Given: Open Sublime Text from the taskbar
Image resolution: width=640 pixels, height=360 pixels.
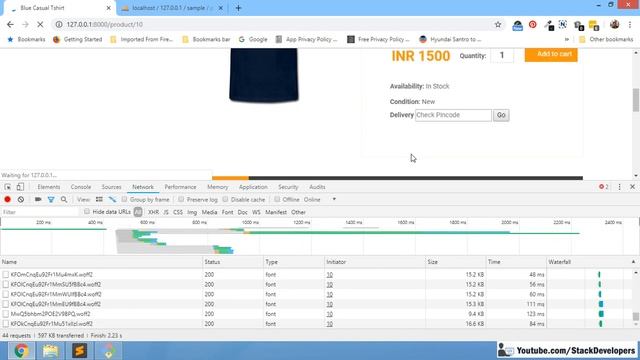Looking at the screenshot, I should click(80, 351).
